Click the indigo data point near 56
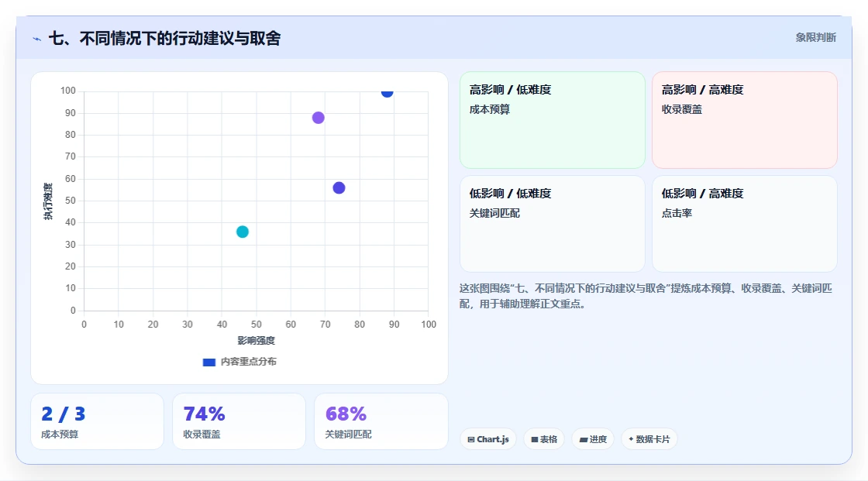Screen dimensions: 868x481 [x=339, y=188]
